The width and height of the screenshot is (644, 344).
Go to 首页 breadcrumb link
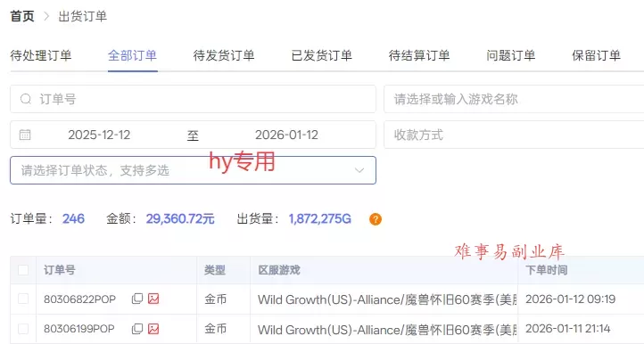(x=22, y=16)
